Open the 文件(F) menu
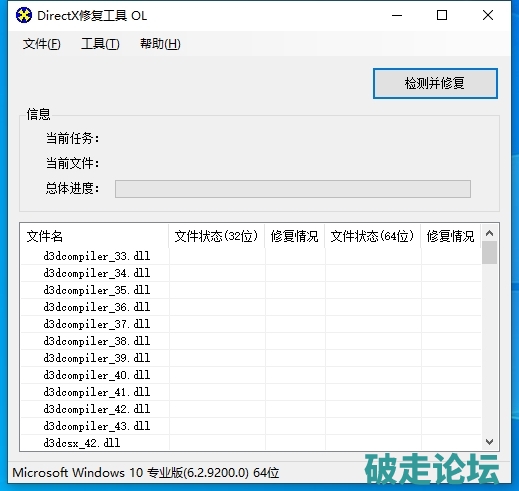The image size is (519, 491). 42,44
